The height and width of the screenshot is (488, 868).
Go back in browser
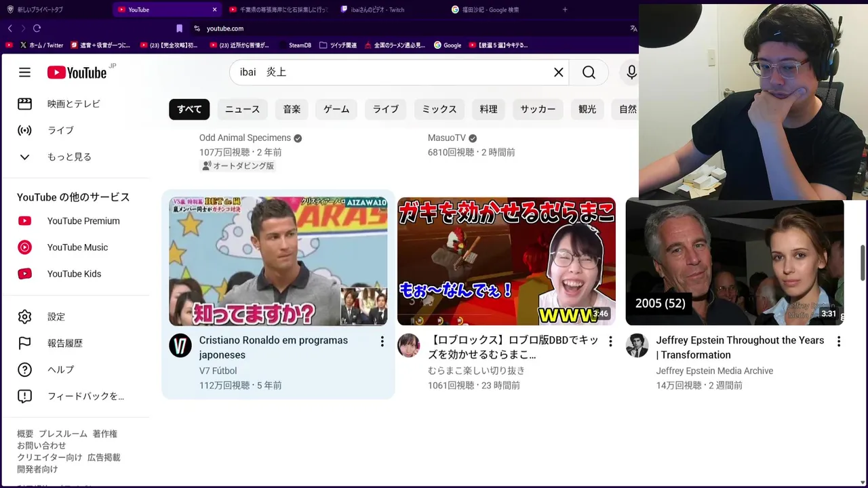pos(9,28)
